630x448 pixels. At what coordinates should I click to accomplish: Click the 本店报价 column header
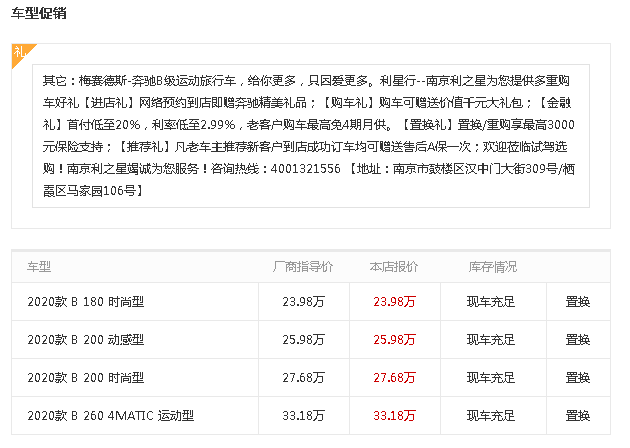[394, 267]
